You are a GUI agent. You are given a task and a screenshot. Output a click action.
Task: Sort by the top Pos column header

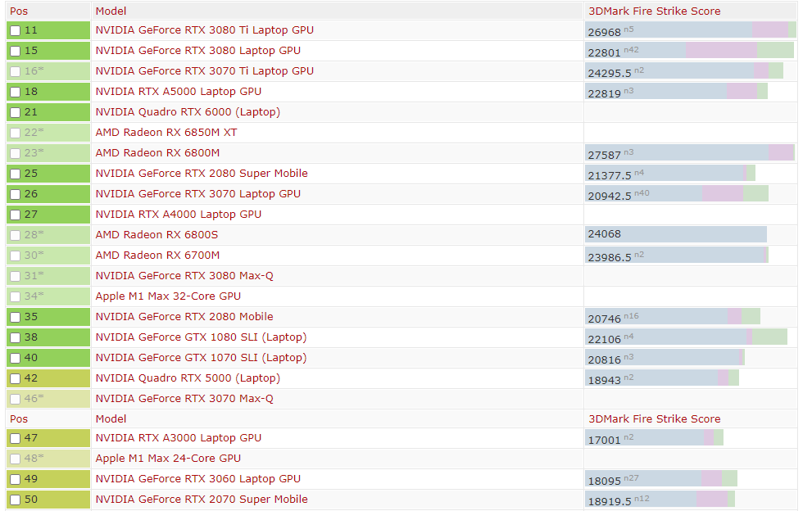(x=19, y=11)
